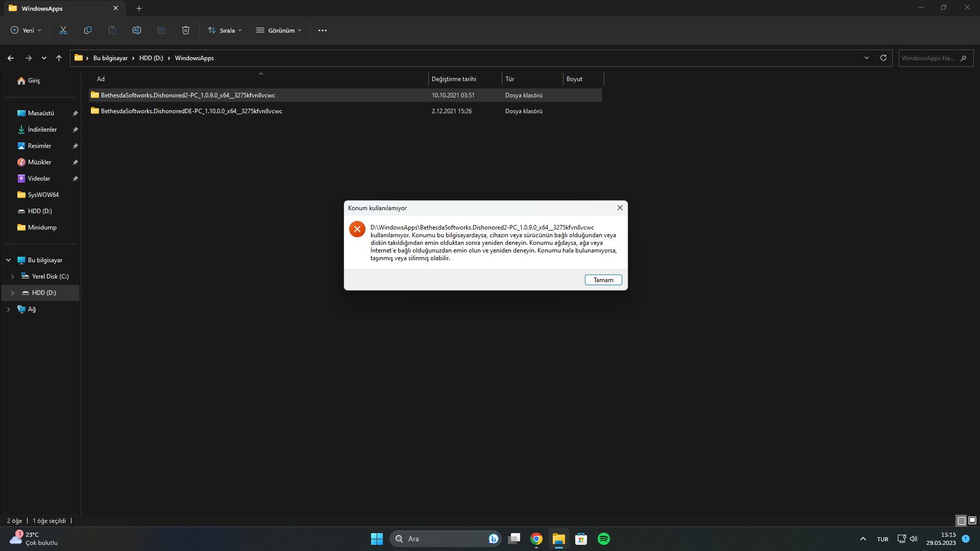Open the Yeni new item menu
980x551 pixels.
[x=26, y=30]
